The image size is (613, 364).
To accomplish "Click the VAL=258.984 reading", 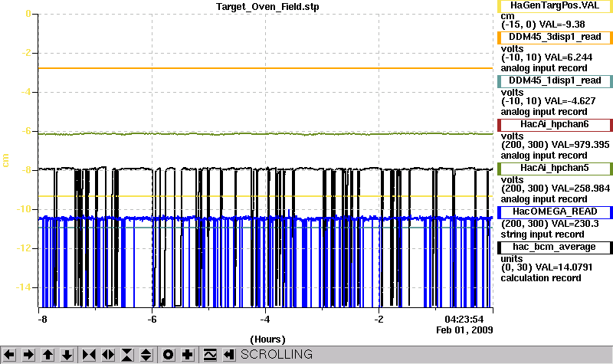I will coord(580,189).
